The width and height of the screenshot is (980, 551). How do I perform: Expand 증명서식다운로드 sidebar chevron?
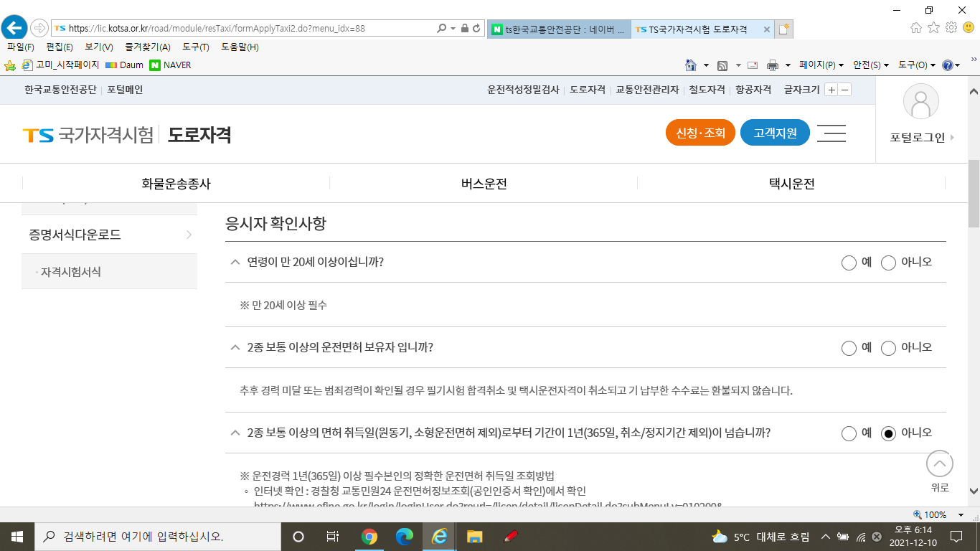click(x=189, y=235)
